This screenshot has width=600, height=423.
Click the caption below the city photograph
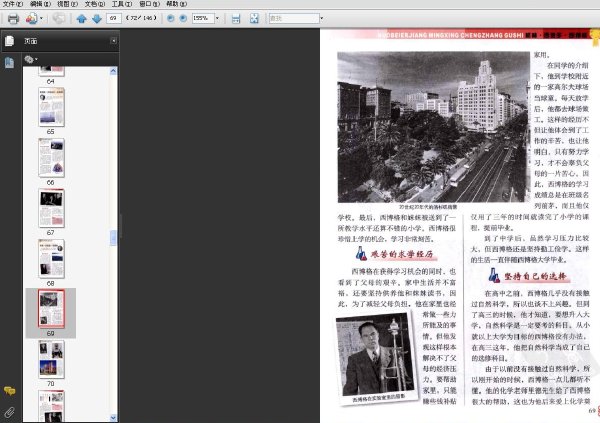click(428, 207)
